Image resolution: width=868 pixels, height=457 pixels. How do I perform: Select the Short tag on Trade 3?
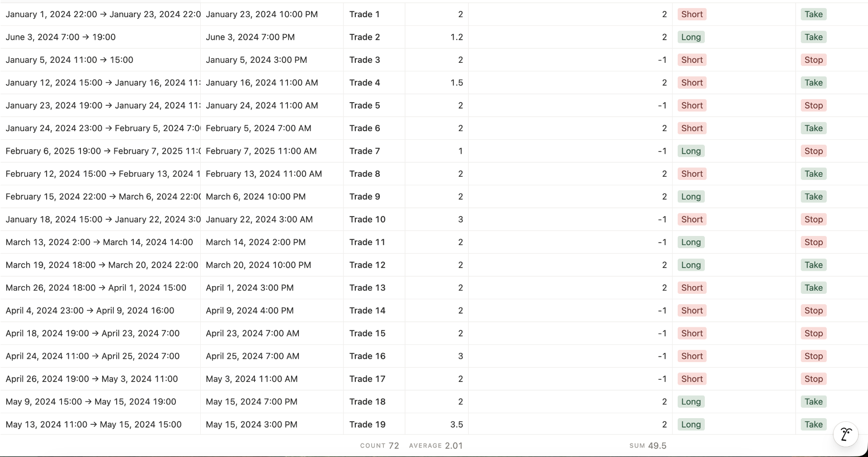[x=692, y=60]
